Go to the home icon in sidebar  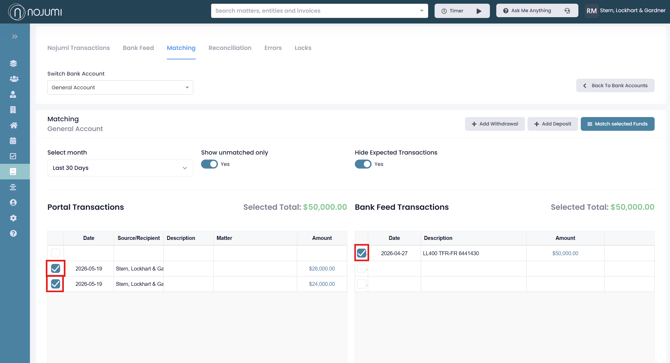point(14,125)
